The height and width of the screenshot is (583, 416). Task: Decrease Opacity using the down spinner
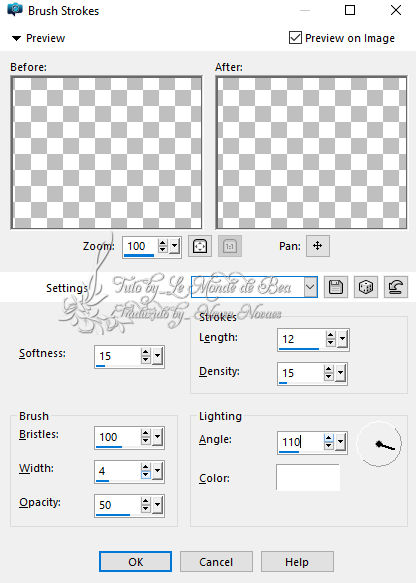tap(145, 509)
